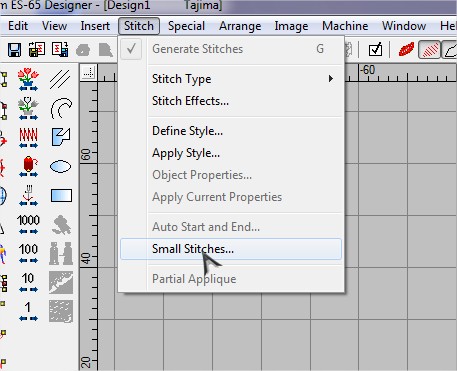Click the greyed page-shaped toolbar icon

[106, 50]
